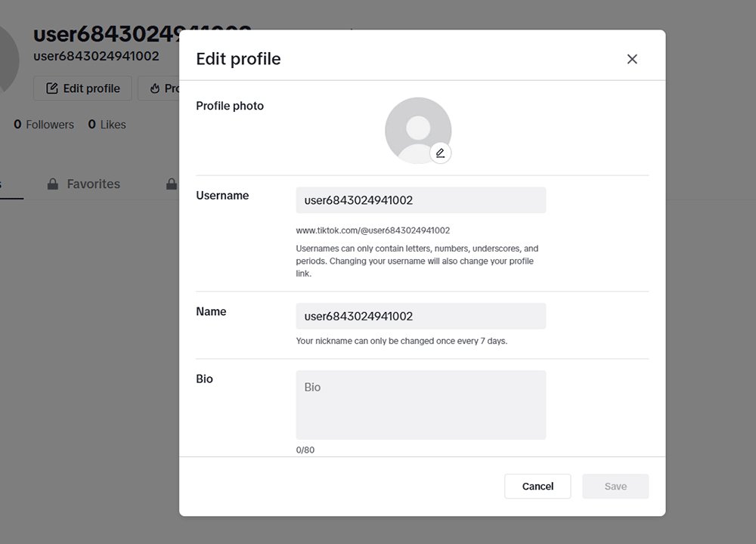Click the lock icon beside Favorites
This screenshot has width=756, height=544.
tap(51, 184)
